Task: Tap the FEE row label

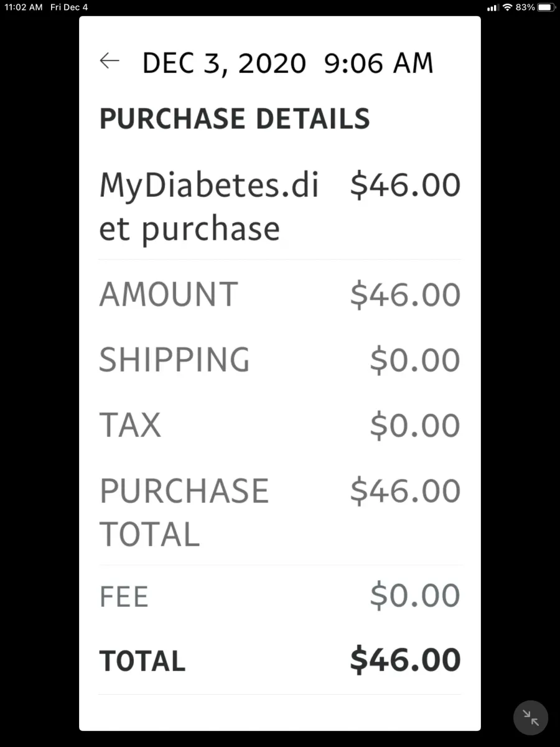Action: click(x=124, y=596)
